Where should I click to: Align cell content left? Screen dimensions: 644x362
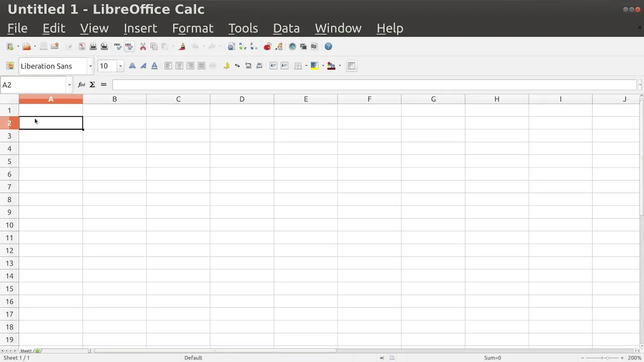point(168,66)
